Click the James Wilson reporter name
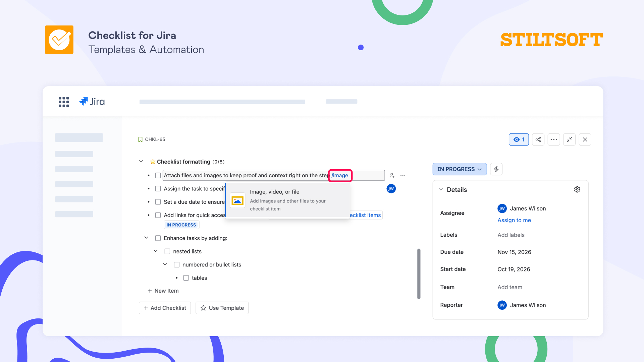This screenshot has height=362, width=644. click(x=528, y=305)
